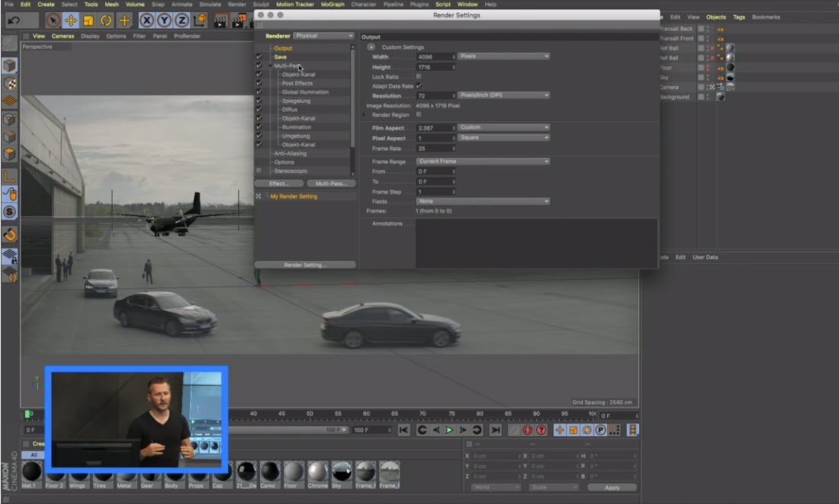Open the Cameras menu in viewport
839x504 pixels.
[x=63, y=36]
